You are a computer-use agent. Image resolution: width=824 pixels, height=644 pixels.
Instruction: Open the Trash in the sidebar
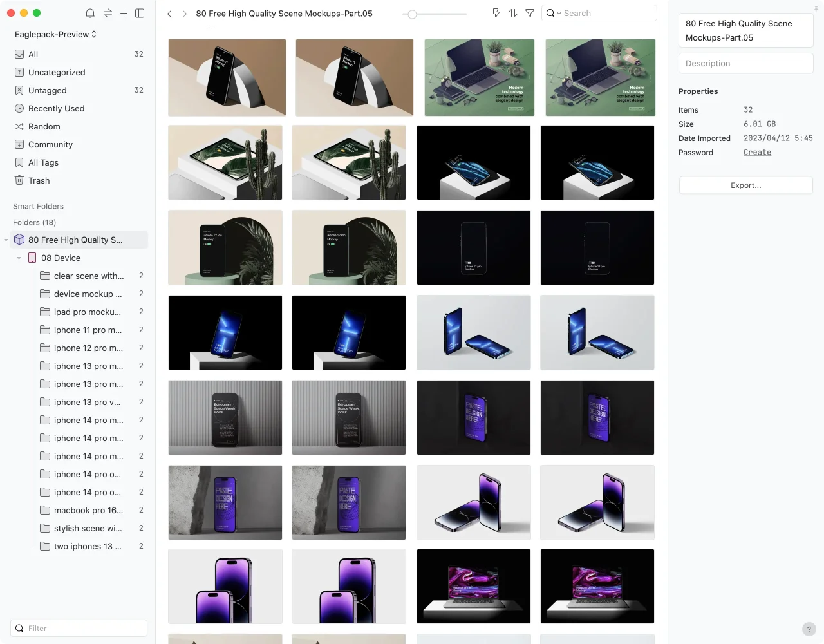click(39, 181)
